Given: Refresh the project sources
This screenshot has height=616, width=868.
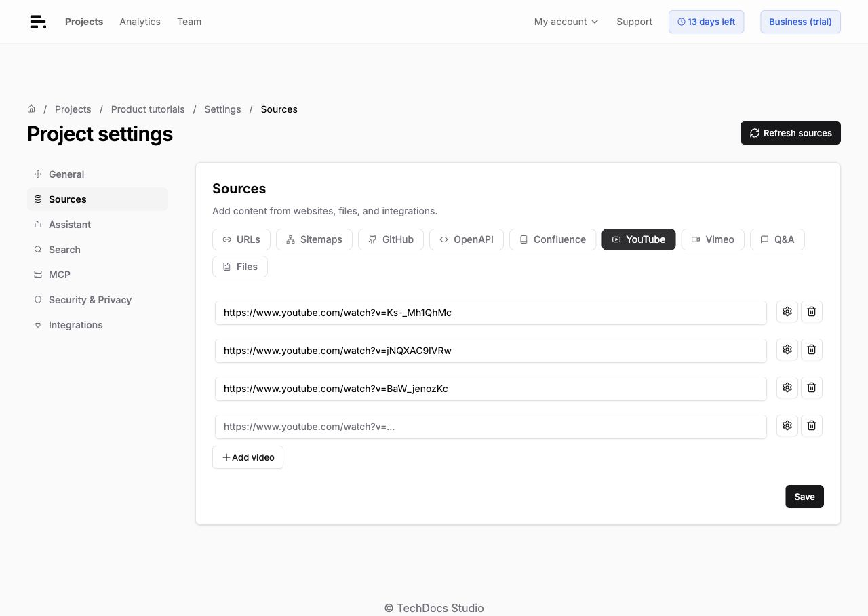Looking at the screenshot, I should click(x=791, y=133).
